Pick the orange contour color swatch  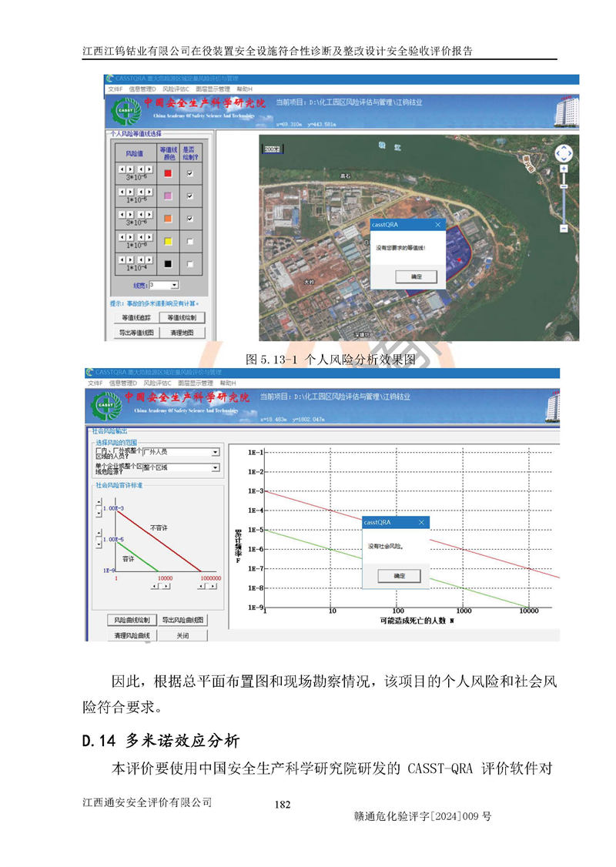(168, 219)
